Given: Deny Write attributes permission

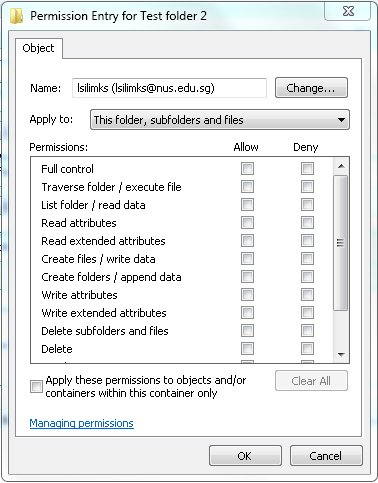Looking at the screenshot, I should (307, 295).
